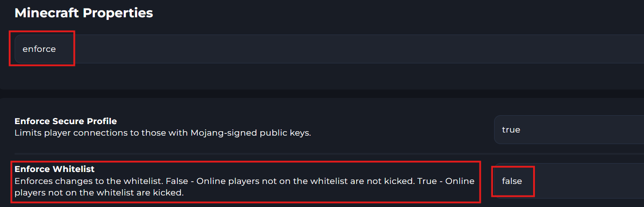Image resolution: width=644 pixels, height=207 pixels.
Task: Focus the properties filter box
Action: [310, 49]
